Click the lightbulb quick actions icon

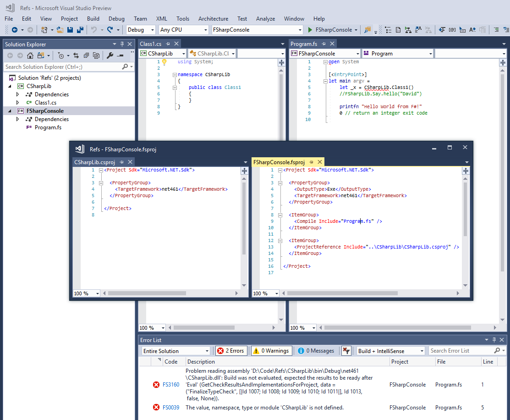pyautogui.click(x=165, y=62)
